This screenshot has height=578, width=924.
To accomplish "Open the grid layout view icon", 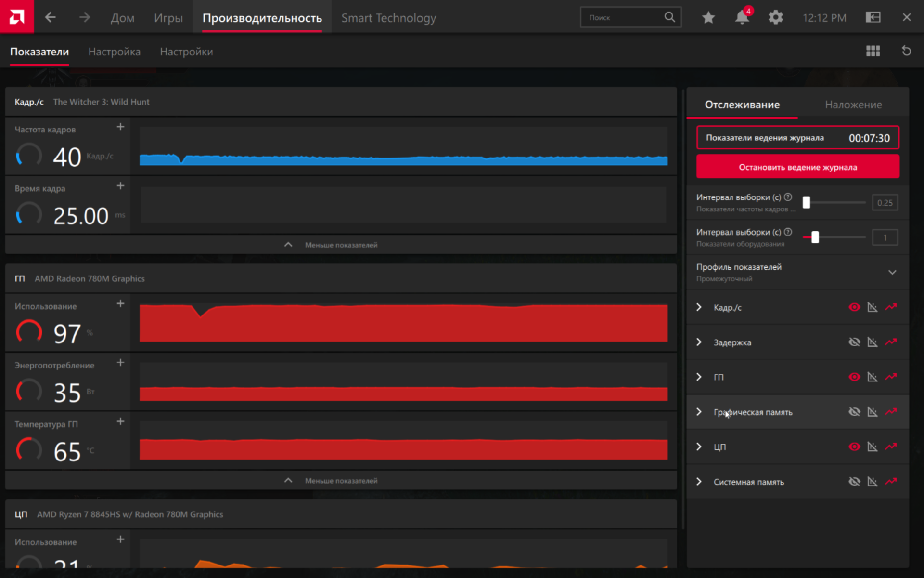I will click(x=873, y=51).
